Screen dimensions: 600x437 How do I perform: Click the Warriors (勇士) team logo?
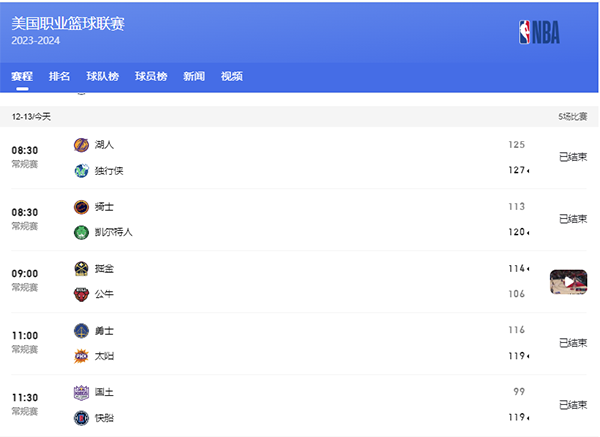click(x=81, y=331)
